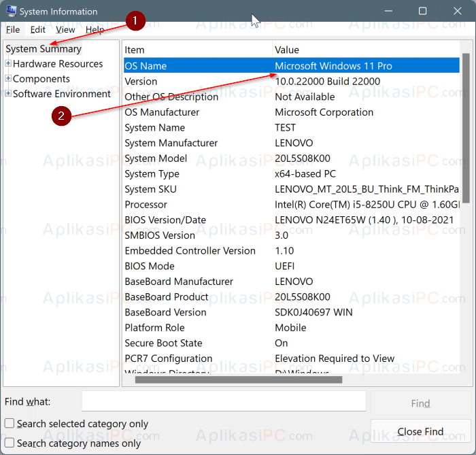Image resolution: width=476 pixels, height=455 pixels.
Task: Click the UEFI value
Action: (284, 266)
